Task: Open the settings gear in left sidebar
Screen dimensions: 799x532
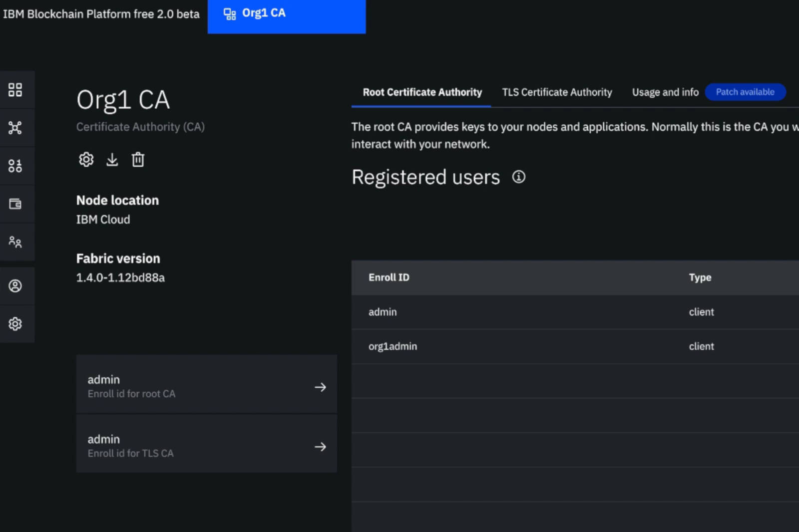Action: 15,324
